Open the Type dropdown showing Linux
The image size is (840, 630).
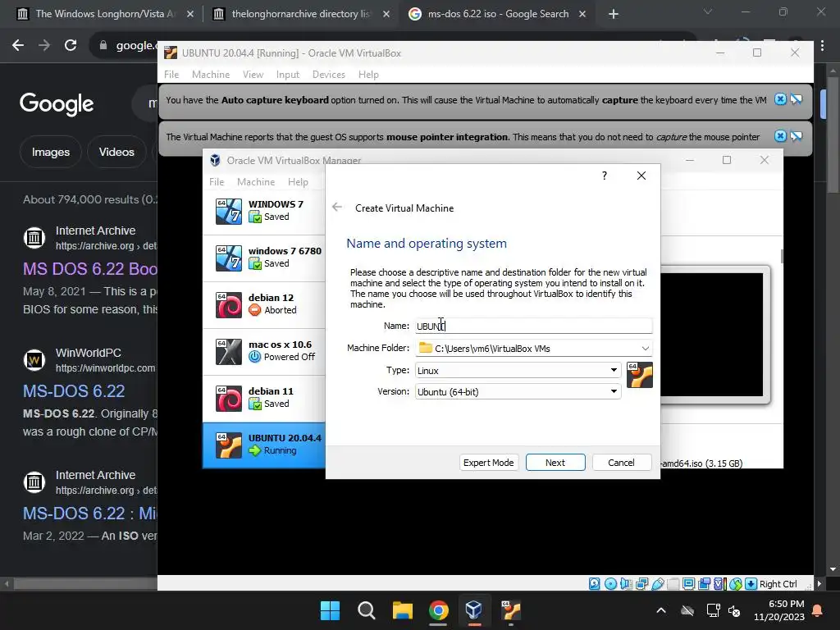point(518,370)
